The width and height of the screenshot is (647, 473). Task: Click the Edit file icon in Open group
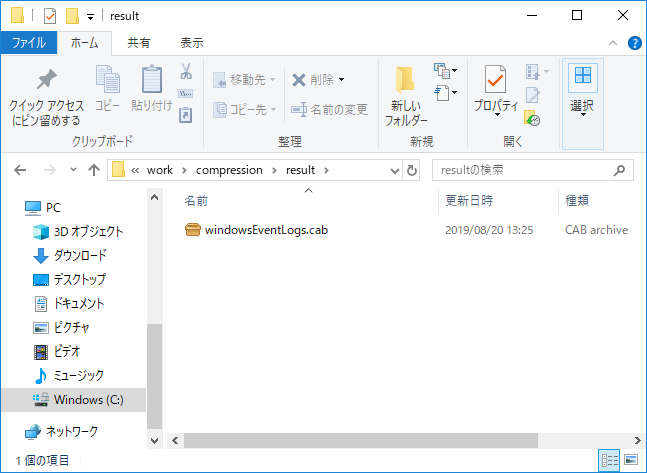(532, 95)
